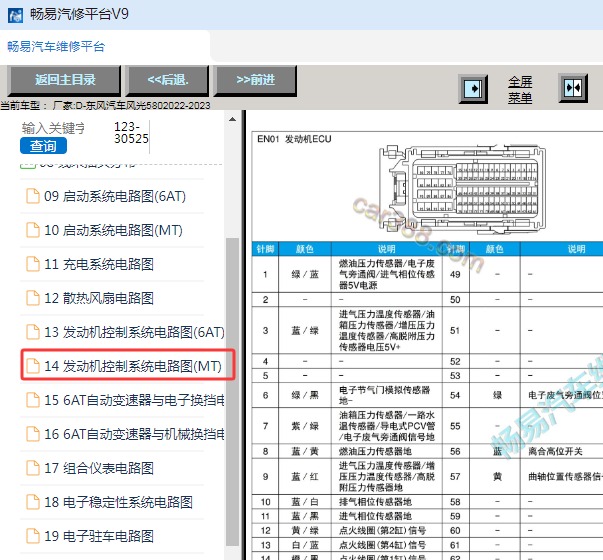Click 点火线圈(第4缸)信号 cell

[x=386, y=545]
